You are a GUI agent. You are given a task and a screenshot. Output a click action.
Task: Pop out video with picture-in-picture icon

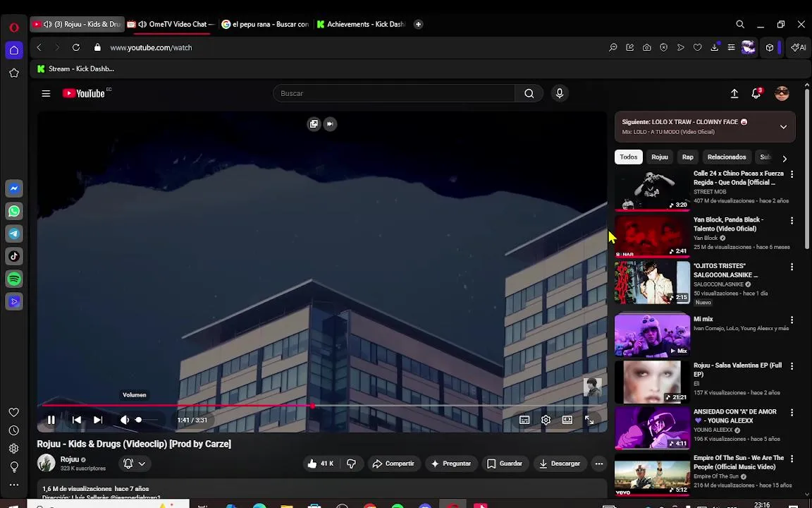click(314, 124)
